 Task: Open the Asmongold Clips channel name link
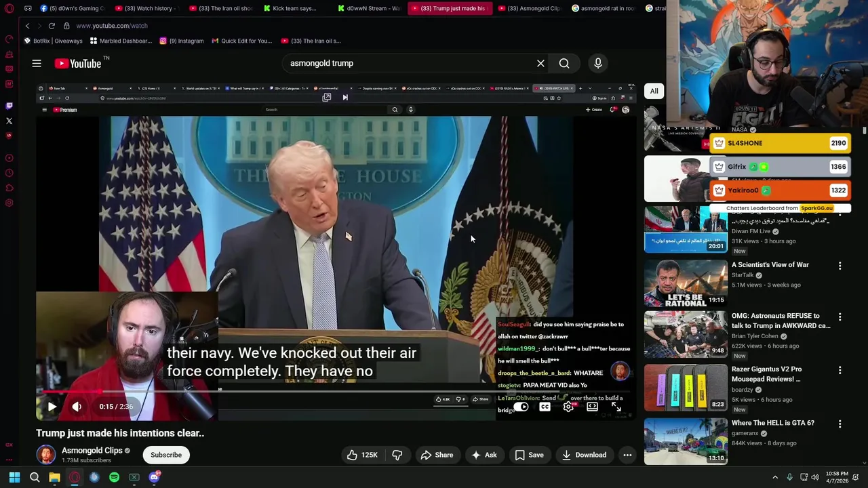[92, 451]
